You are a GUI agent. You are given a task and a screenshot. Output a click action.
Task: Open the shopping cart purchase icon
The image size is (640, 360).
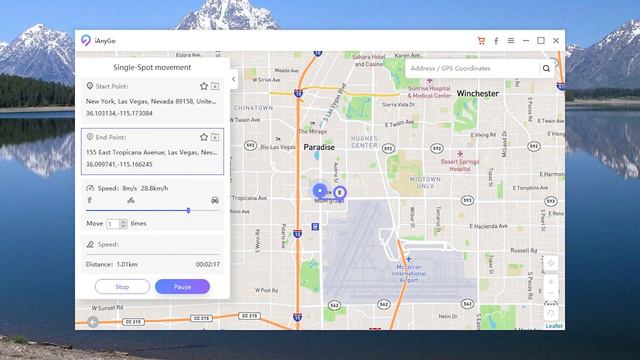tap(481, 41)
